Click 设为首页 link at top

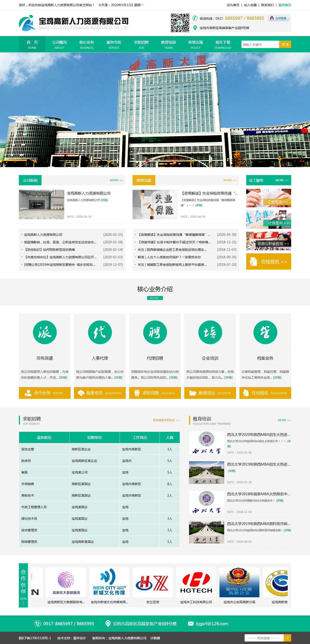tap(233, 5)
